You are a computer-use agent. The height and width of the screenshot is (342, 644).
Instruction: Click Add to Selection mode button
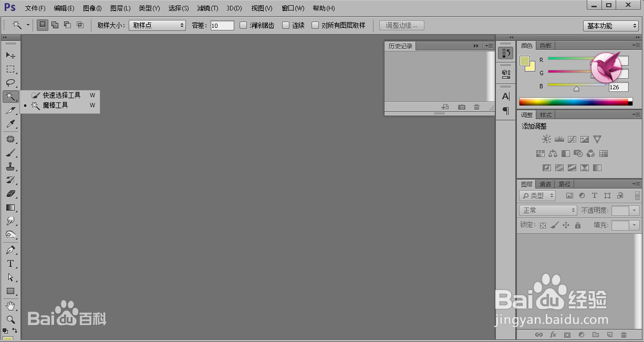point(55,25)
